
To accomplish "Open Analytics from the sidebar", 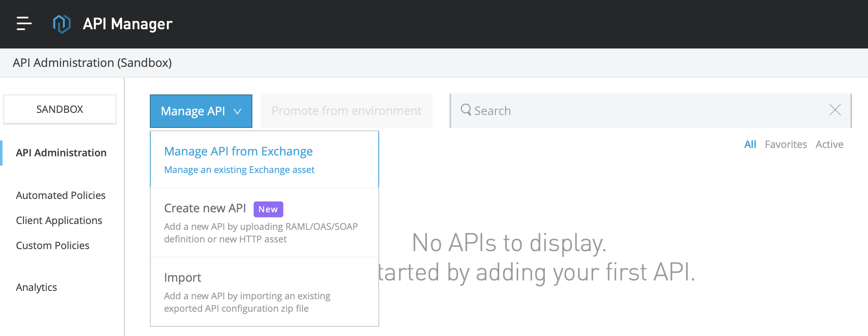I will point(36,288).
